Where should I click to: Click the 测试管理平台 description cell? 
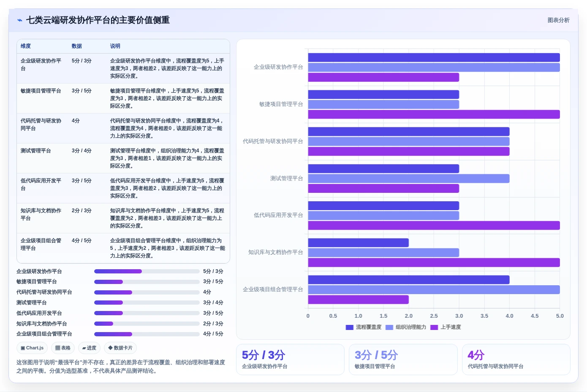[x=167, y=158]
